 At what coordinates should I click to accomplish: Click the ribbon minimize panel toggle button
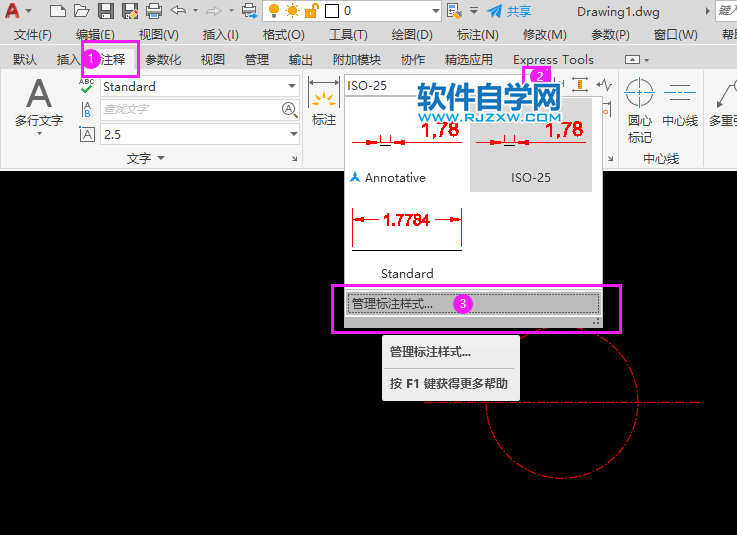(632, 60)
